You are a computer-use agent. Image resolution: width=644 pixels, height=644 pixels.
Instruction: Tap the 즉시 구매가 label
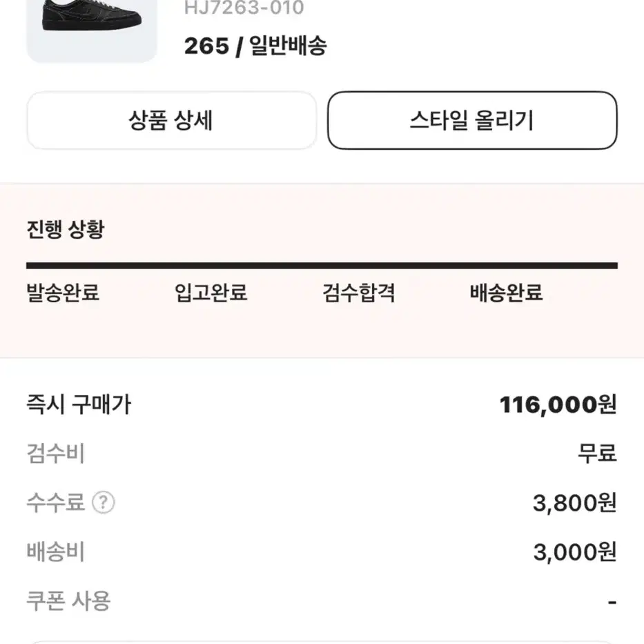click(x=79, y=404)
